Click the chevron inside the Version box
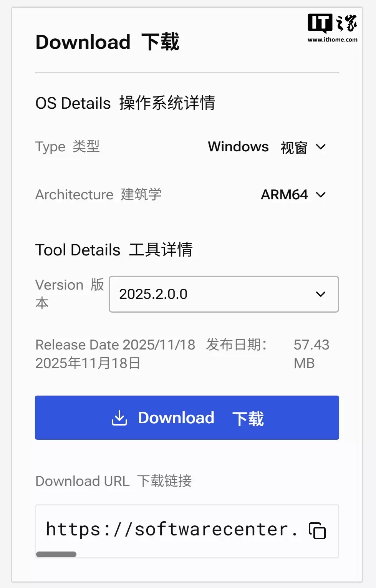 (321, 295)
